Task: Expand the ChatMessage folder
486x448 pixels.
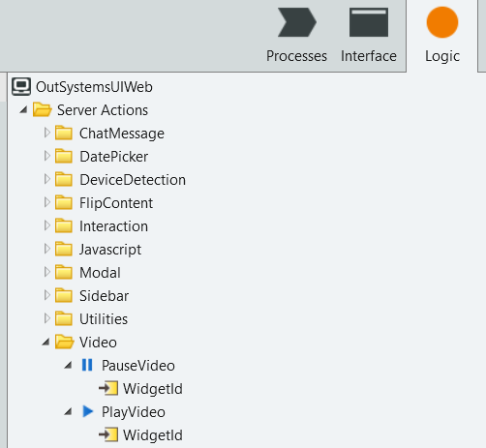Action: coord(47,133)
